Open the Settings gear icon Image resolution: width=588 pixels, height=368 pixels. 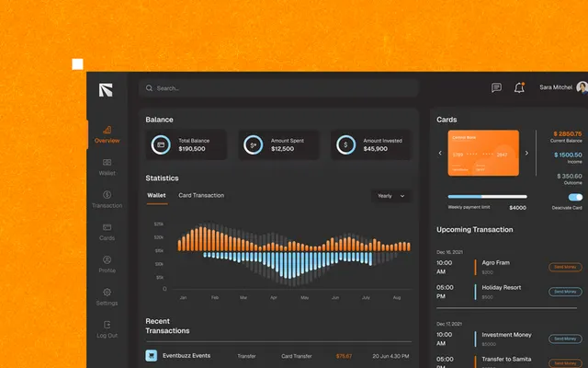[x=107, y=292]
